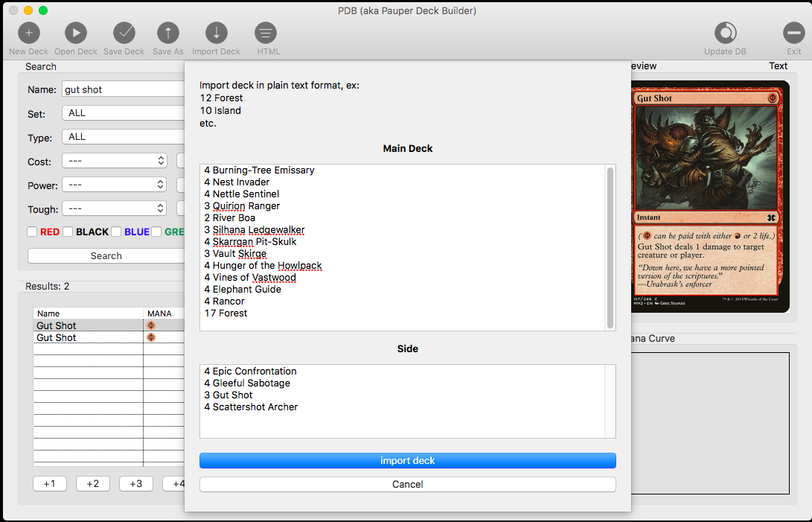812x522 pixels.
Task: Select the second Gut Shot result row
Action: (x=109, y=337)
